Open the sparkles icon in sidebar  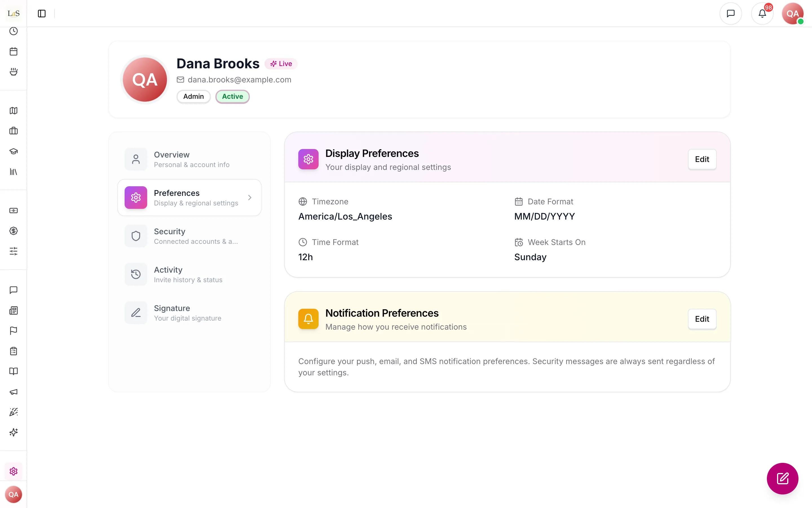click(14, 432)
